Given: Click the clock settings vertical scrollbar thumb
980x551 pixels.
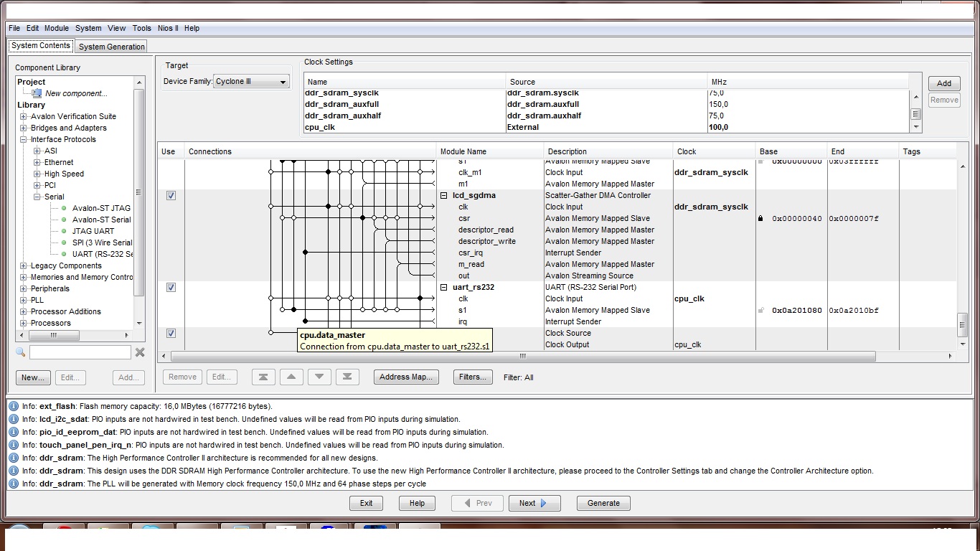Looking at the screenshot, I should (915, 114).
